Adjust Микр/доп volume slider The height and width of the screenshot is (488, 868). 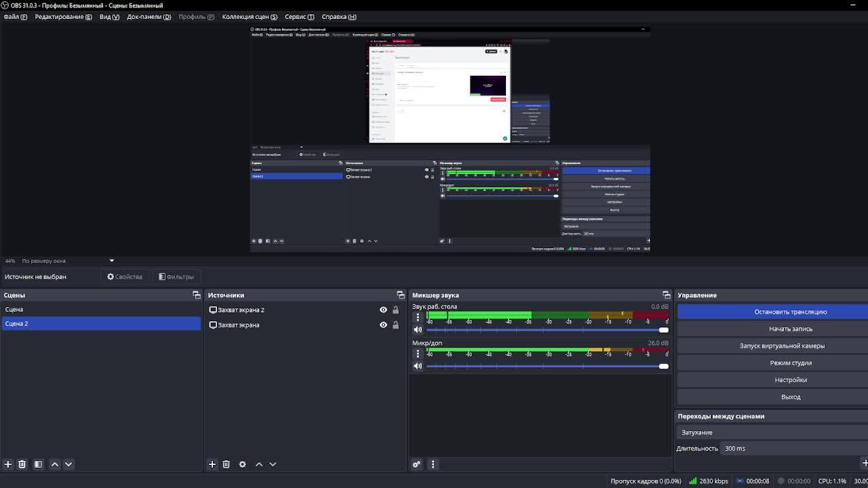(547, 366)
